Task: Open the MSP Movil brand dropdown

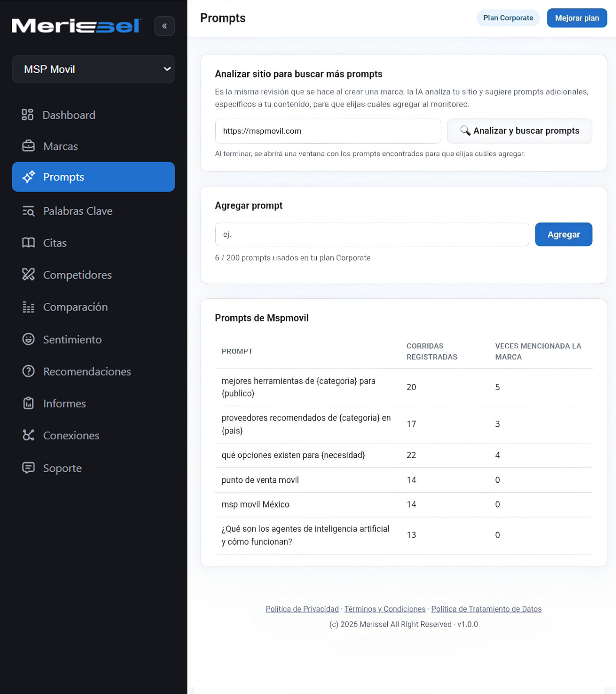Action: point(93,69)
